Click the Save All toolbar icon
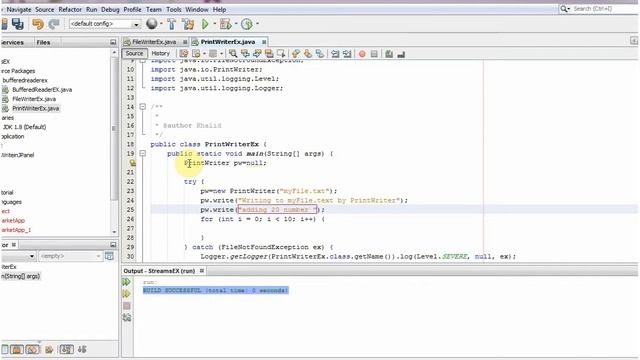The image size is (640, 360). [18, 24]
